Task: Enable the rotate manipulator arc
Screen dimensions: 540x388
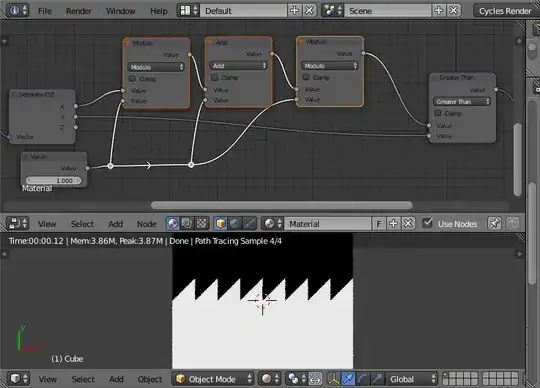Action: click(x=363, y=379)
